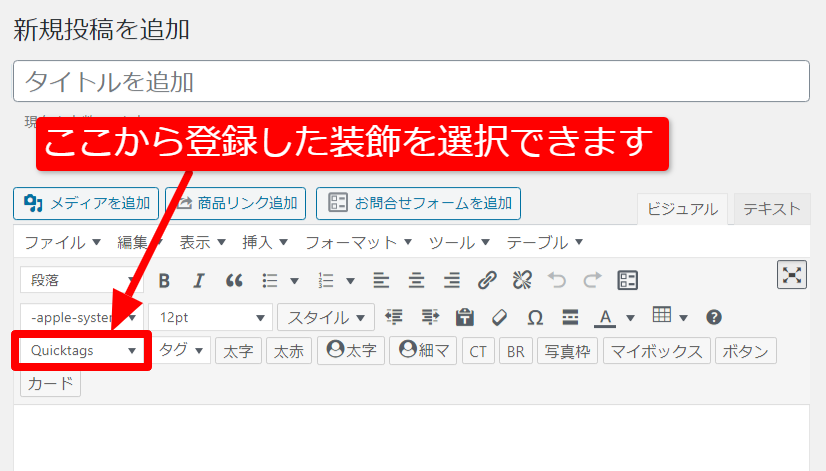
Task: Insert a horizontal line
Action: 570,317
